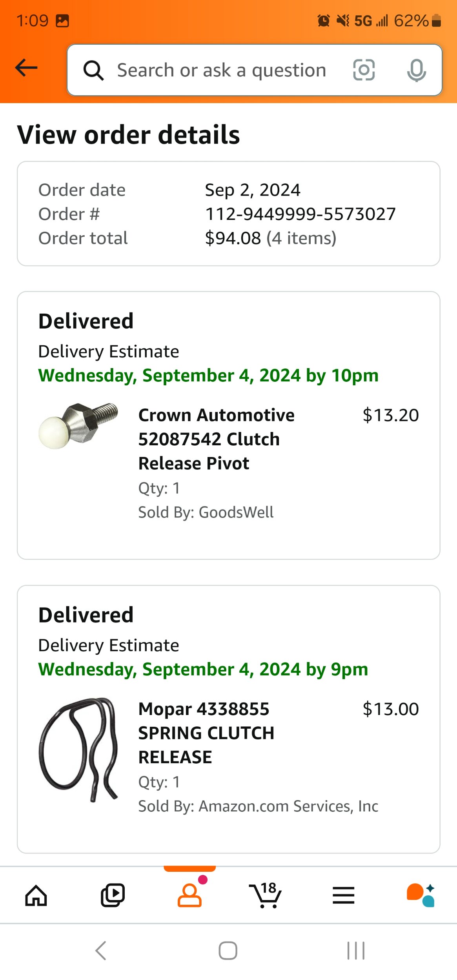Launch the Rufus AI assistant icon
Screen dimensions: 457x980
click(x=421, y=896)
